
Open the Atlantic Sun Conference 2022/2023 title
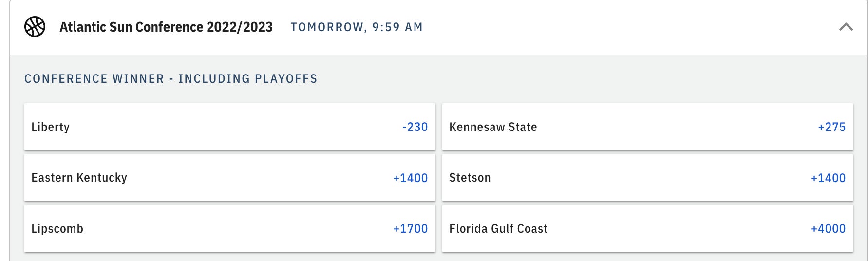pyautogui.click(x=166, y=27)
